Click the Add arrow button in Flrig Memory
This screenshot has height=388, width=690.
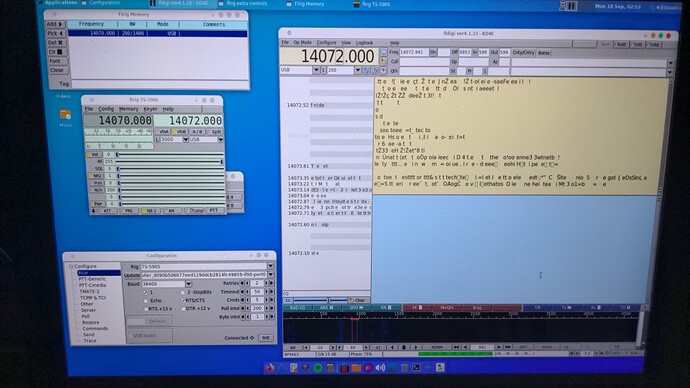(x=55, y=24)
